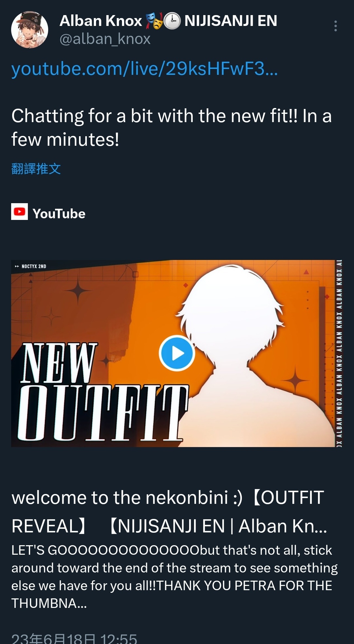Click the Alban Knox display name

pyautogui.click(x=101, y=21)
